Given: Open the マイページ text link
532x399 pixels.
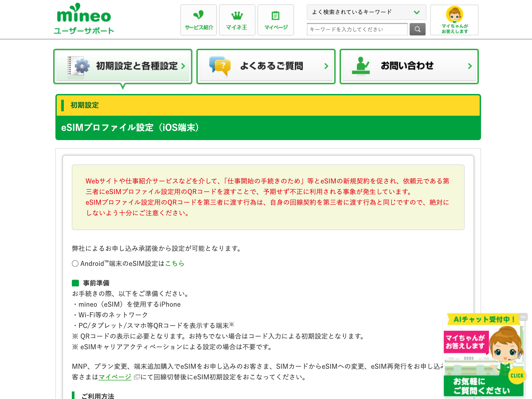Looking at the screenshot, I should pyautogui.click(x=115, y=377).
